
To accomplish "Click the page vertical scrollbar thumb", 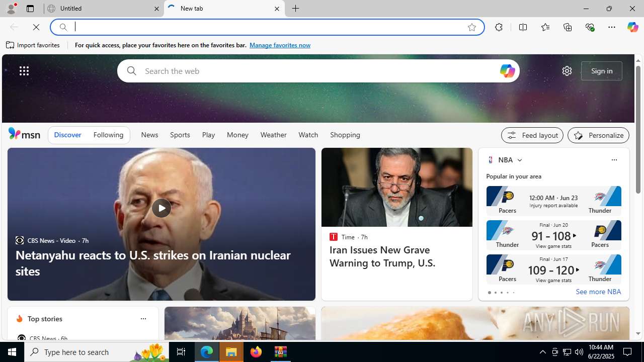I will click(x=638, y=130).
